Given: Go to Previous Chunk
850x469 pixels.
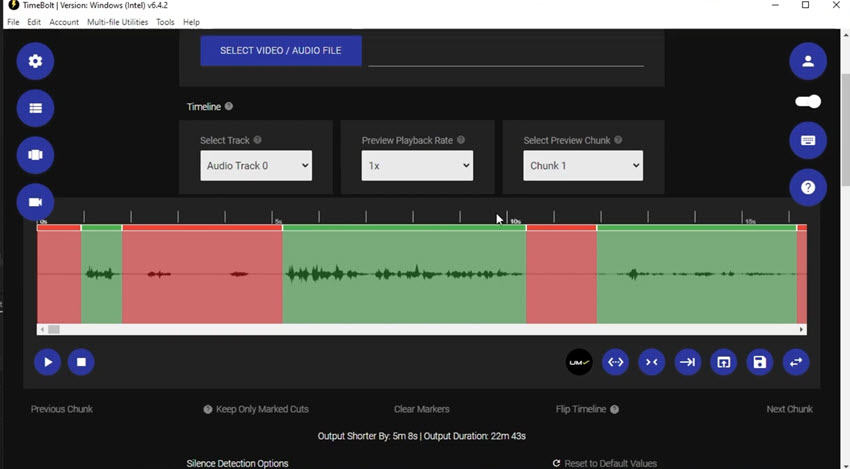Looking at the screenshot, I should point(62,409).
